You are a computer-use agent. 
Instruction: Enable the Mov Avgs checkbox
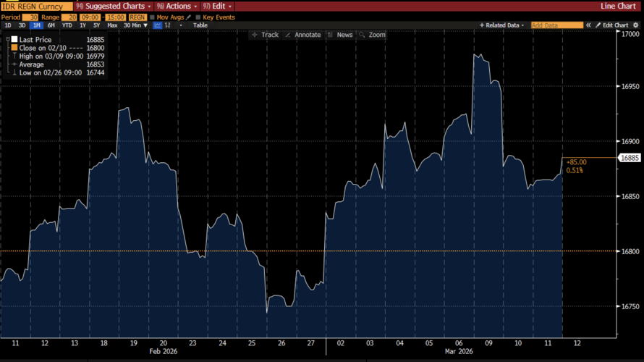coord(153,17)
